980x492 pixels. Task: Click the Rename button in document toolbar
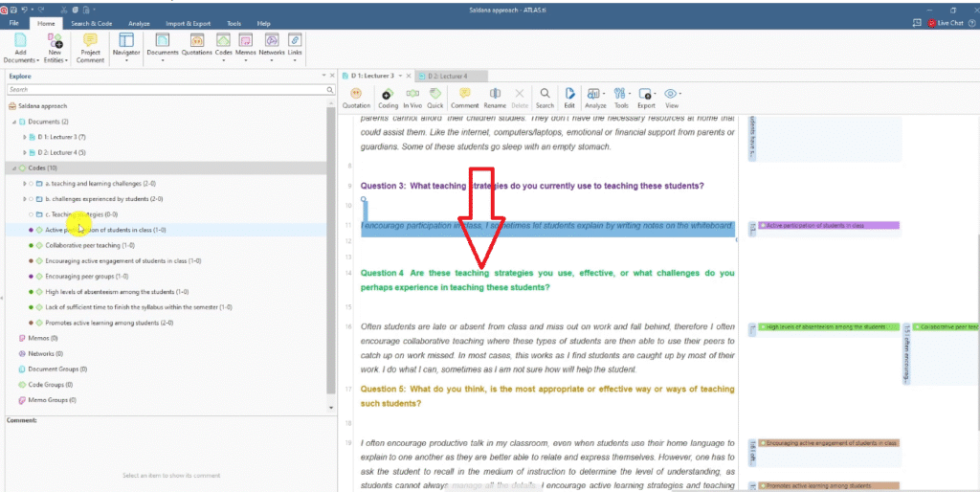[494, 97]
